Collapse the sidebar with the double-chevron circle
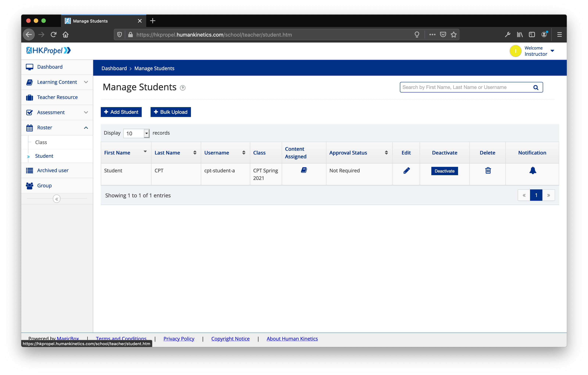The height and width of the screenshot is (375, 588). click(x=57, y=199)
